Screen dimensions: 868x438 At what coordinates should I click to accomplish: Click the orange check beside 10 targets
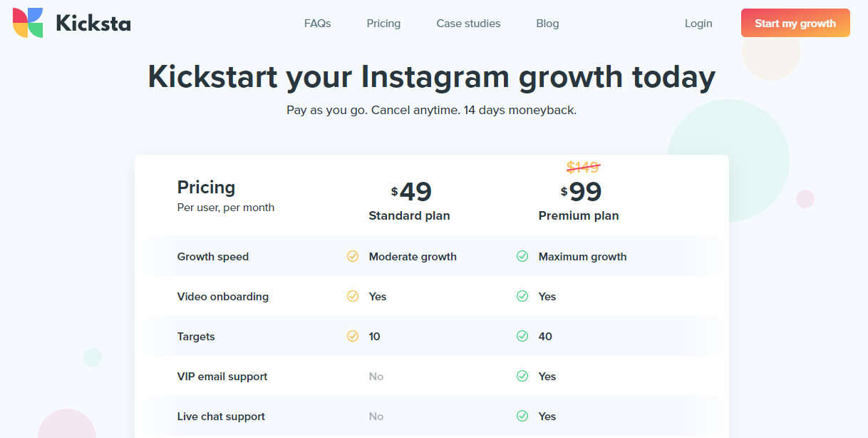pyautogui.click(x=353, y=336)
